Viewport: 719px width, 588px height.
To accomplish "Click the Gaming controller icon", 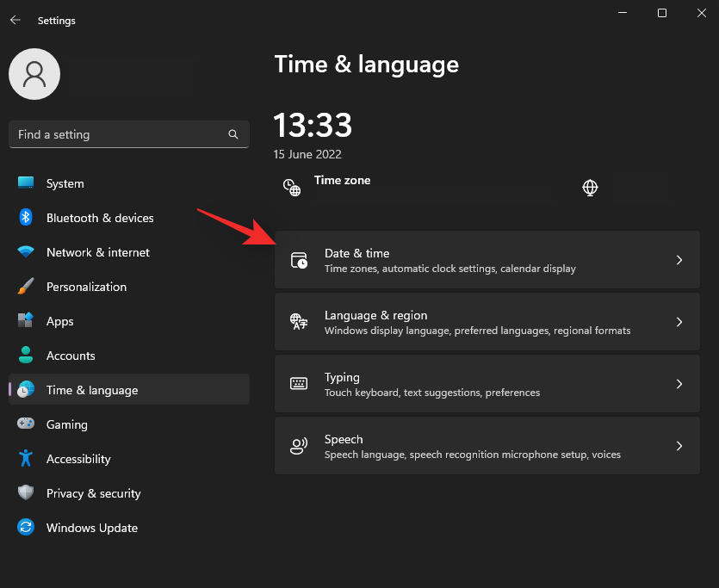I will 24,424.
